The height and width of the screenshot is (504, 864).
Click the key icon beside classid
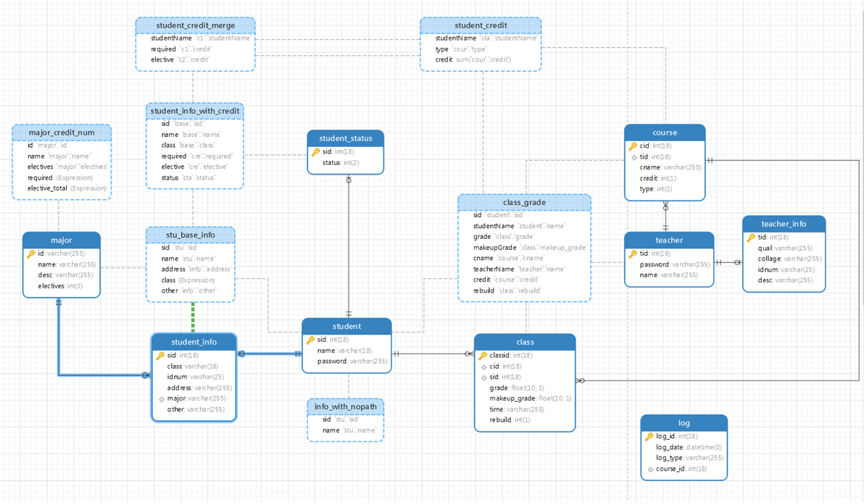point(483,356)
